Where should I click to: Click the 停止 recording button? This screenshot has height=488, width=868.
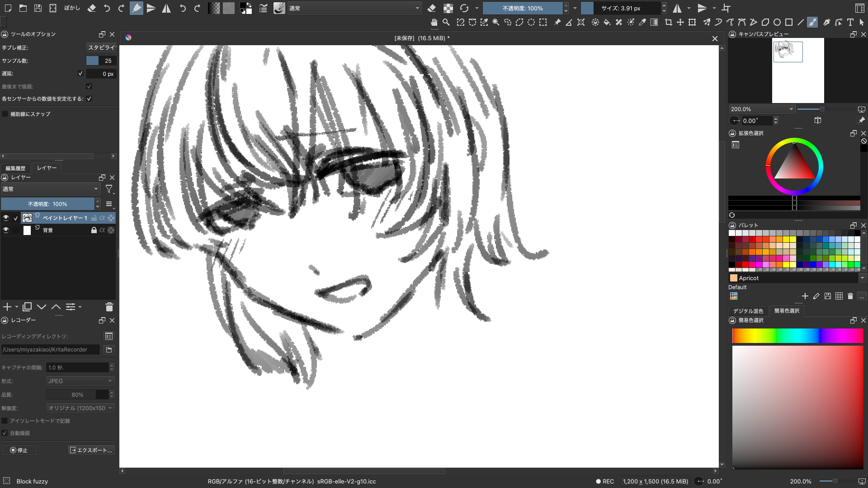click(19, 450)
